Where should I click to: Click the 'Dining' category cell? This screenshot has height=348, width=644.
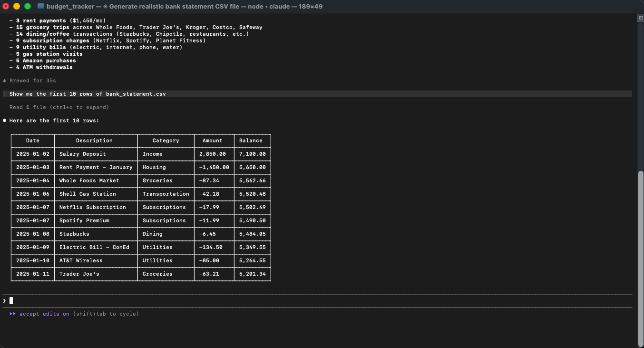pyautogui.click(x=153, y=234)
